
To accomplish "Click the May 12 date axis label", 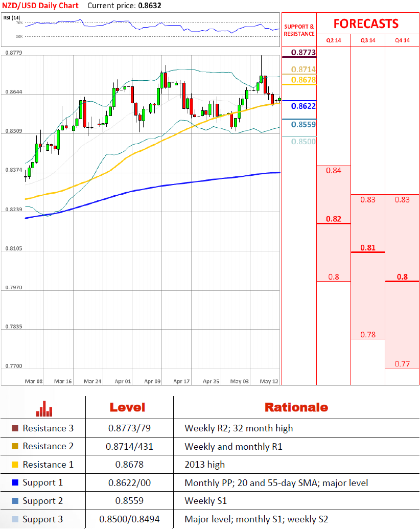I will coord(269,381).
